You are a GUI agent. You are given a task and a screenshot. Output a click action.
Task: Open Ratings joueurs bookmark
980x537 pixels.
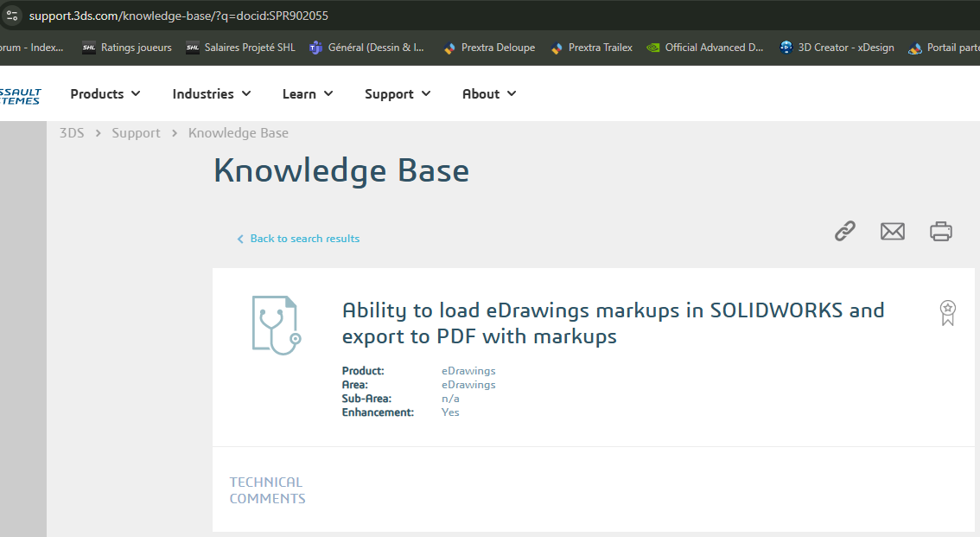127,48
